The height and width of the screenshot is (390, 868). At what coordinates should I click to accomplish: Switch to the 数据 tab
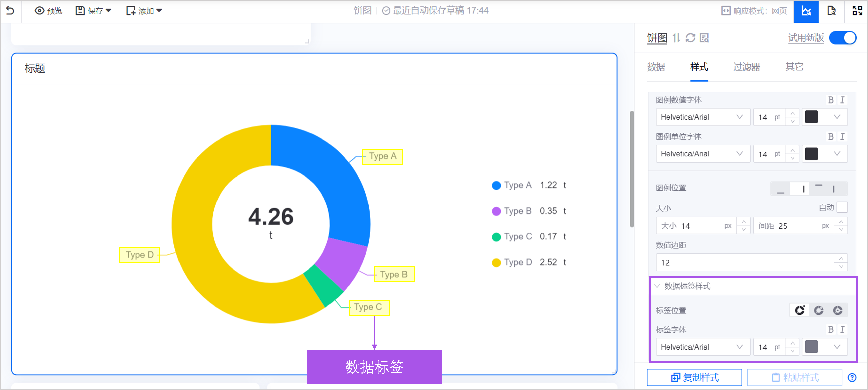pos(656,67)
